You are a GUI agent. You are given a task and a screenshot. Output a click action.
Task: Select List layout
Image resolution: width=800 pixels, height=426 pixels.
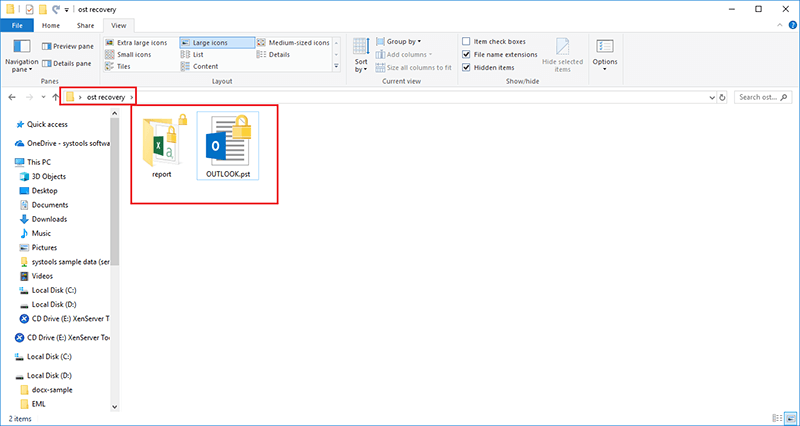(x=192, y=55)
